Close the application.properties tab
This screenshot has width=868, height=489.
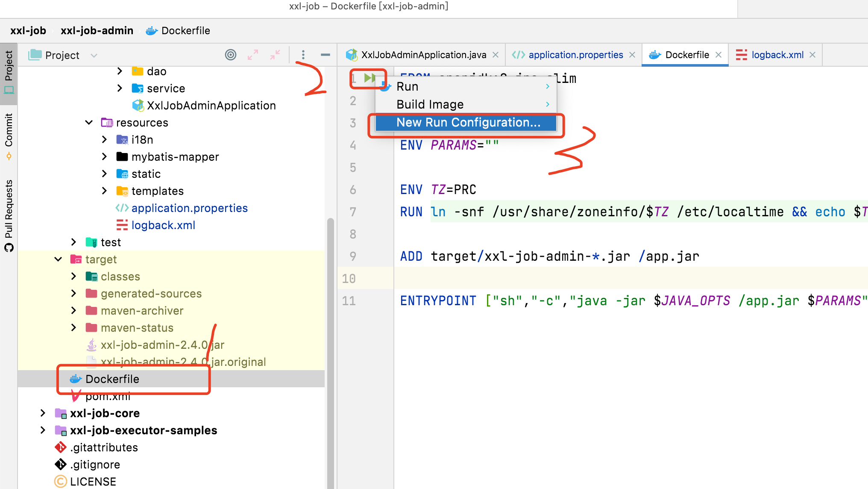(632, 55)
